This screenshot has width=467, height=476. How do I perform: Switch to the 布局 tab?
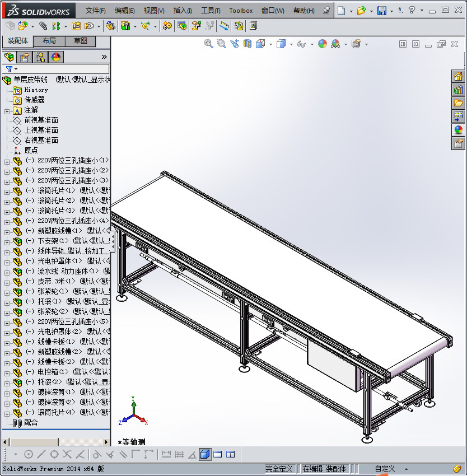pyautogui.click(x=49, y=41)
